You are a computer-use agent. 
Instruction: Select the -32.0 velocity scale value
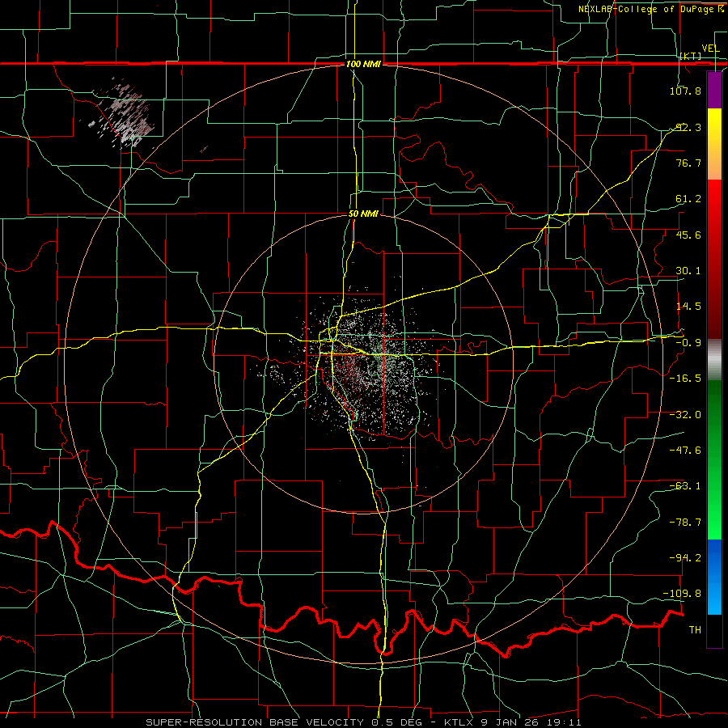(685, 415)
